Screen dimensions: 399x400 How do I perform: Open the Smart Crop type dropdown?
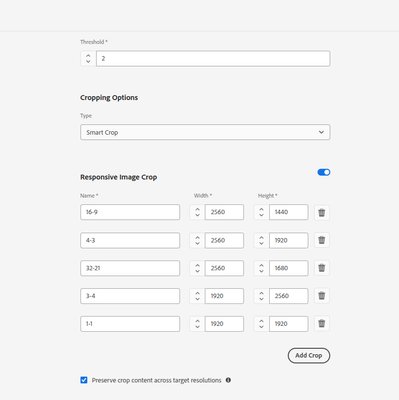(205, 132)
